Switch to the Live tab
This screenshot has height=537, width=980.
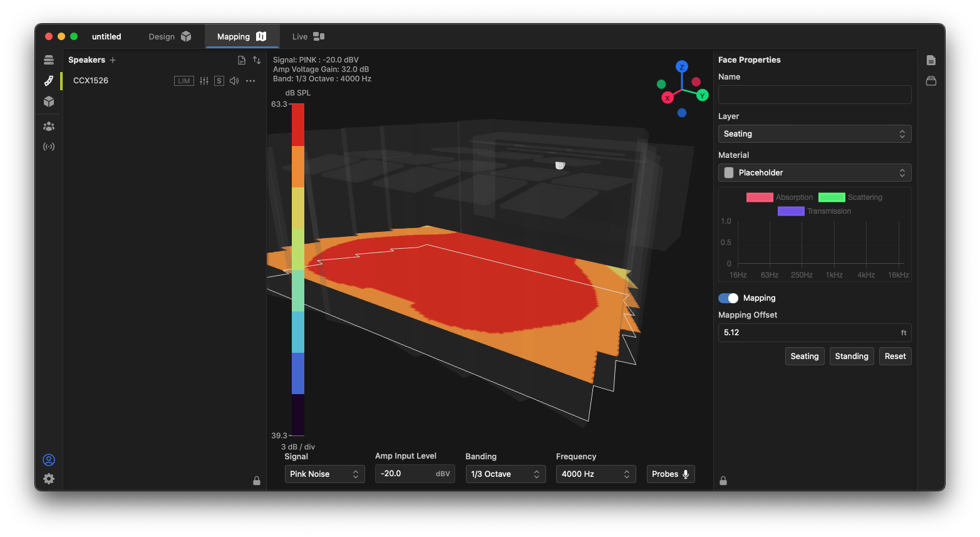308,36
